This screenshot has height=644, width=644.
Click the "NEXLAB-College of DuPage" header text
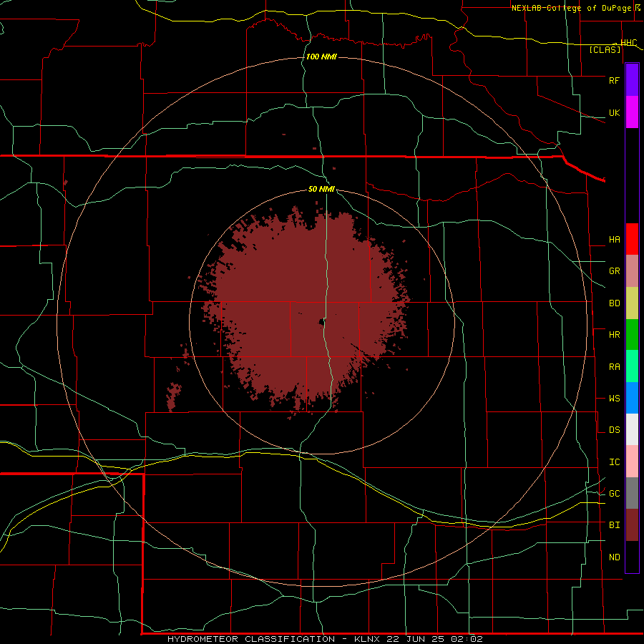571,8
